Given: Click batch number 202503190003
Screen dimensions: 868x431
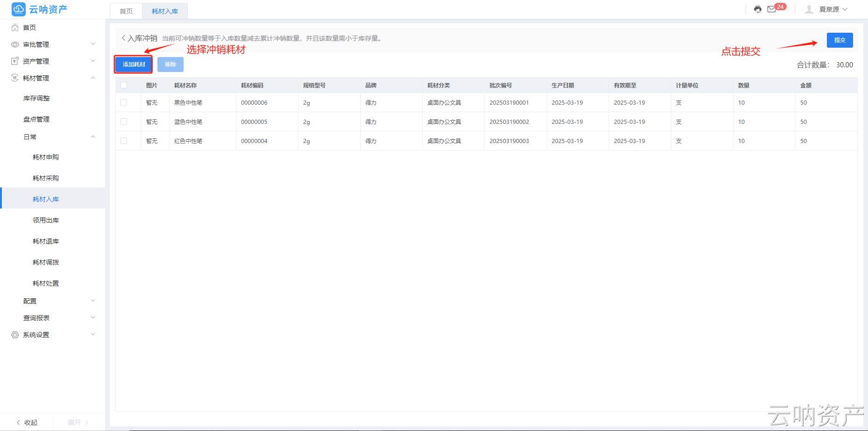Looking at the screenshot, I should coord(509,141).
